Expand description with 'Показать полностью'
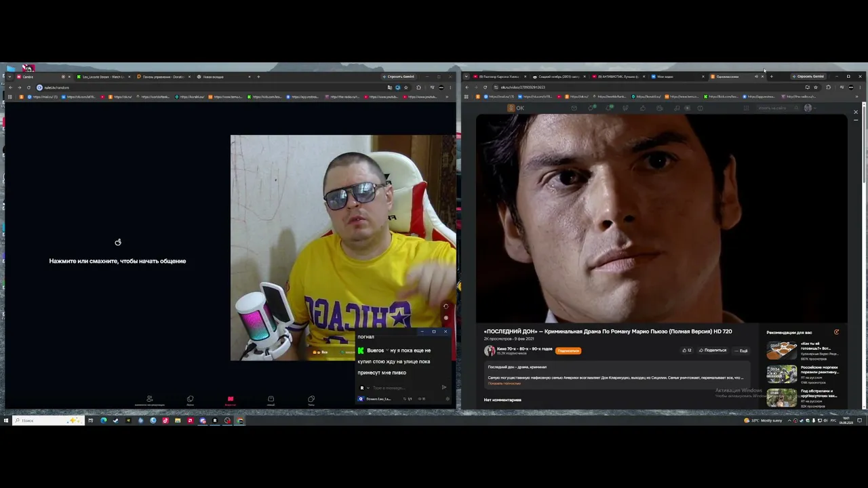Viewport: 868px width, 488px height. (505, 384)
